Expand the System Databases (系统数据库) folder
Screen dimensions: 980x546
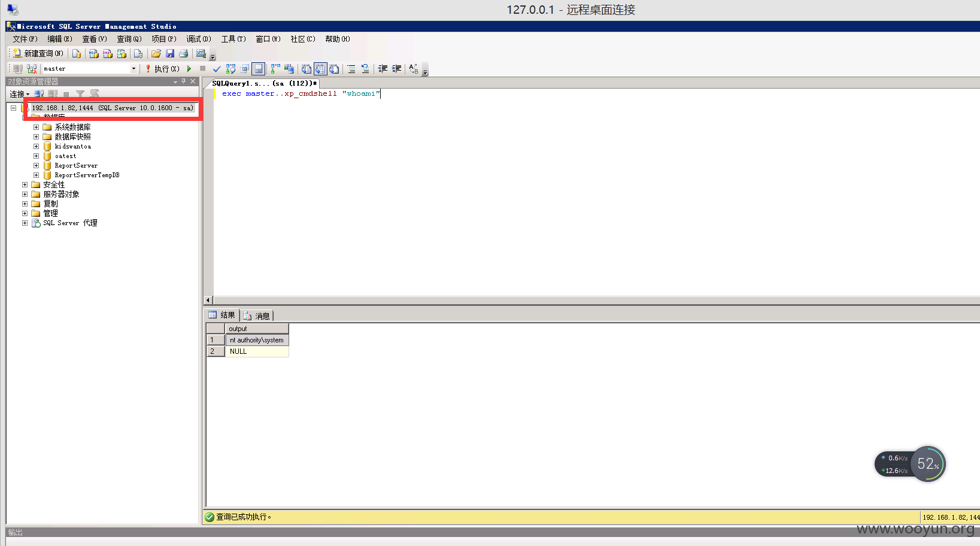coord(36,128)
